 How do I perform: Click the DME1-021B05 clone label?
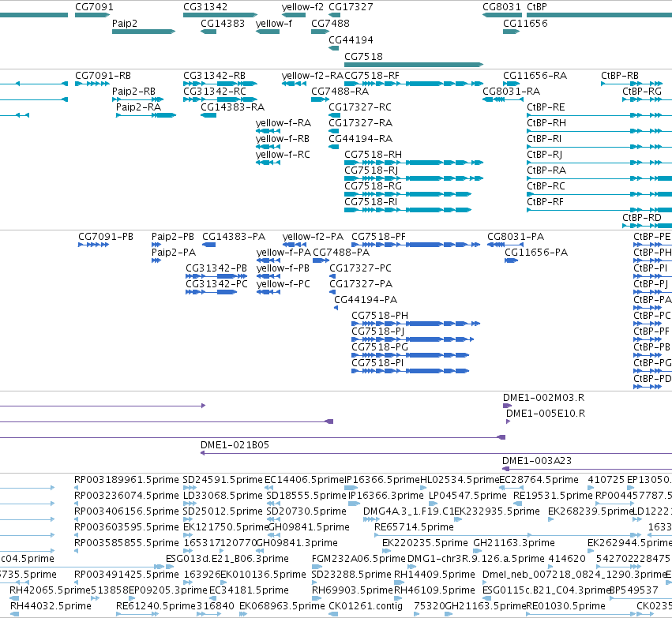click(235, 445)
